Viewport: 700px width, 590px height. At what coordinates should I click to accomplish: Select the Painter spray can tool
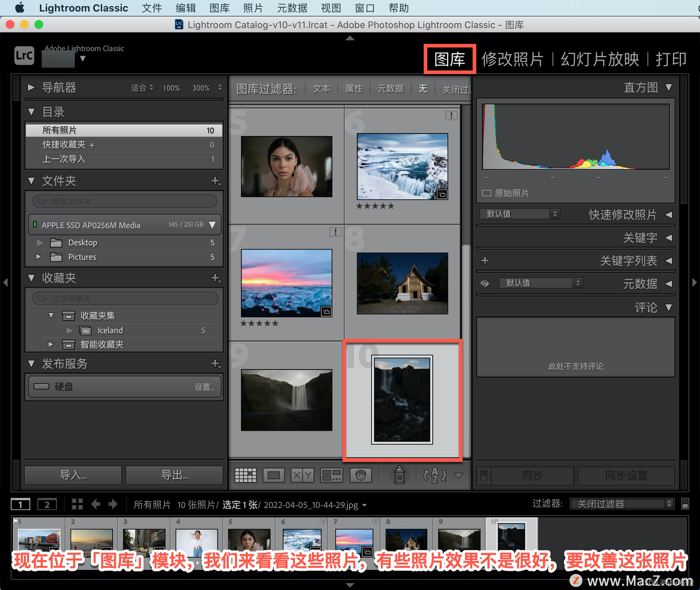[x=399, y=475]
